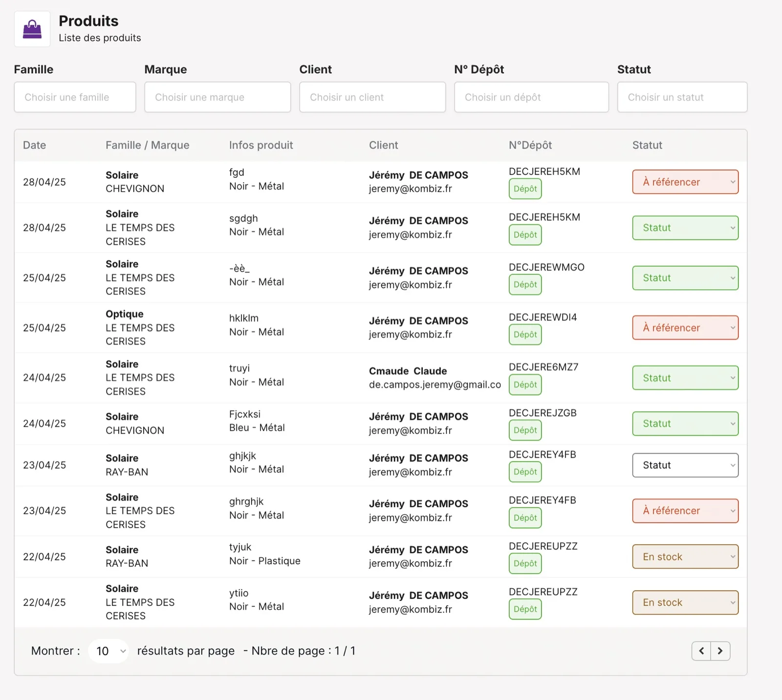The image size is (782, 700).
Task: Go to previous page with left chevron
Action: [x=701, y=651]
